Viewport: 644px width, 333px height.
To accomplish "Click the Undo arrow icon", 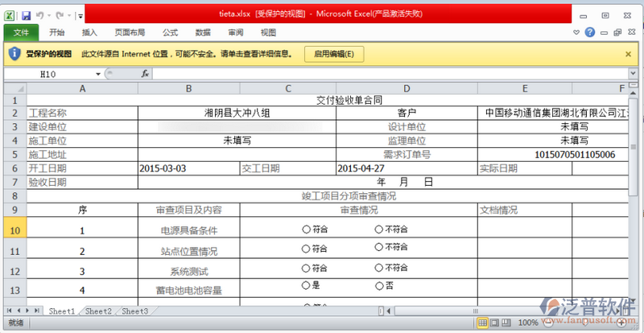I will (x=41, y=14).
